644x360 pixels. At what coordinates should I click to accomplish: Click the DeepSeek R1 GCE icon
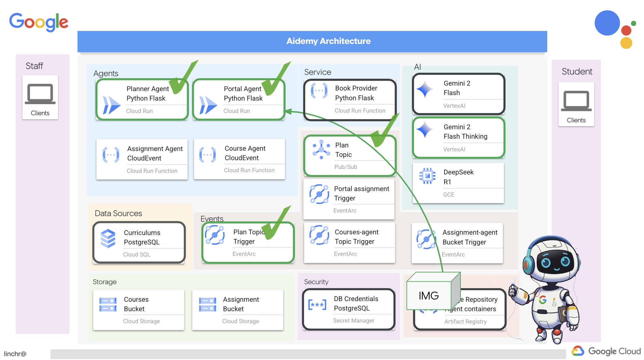tap(427, 177)
